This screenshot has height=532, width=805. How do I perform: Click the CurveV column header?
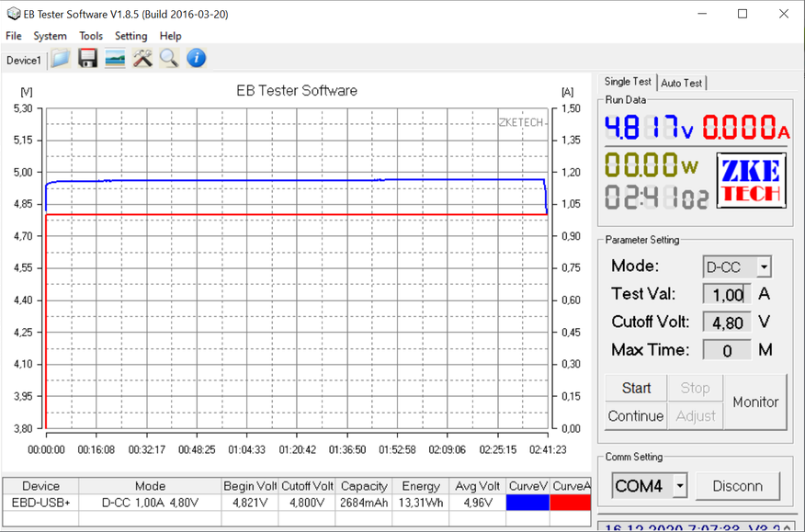click(527, 486)
